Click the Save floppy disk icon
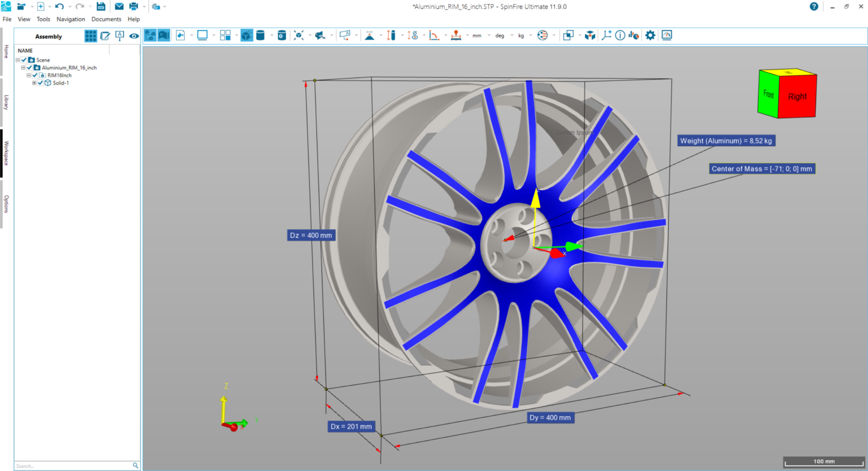Image resolution: width=868 pixels, height=471 pixels. 101,7
